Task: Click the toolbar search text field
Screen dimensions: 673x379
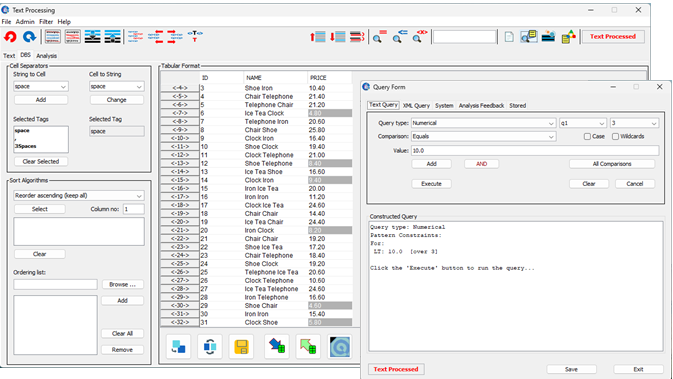Action: click(x=464, y=36)
